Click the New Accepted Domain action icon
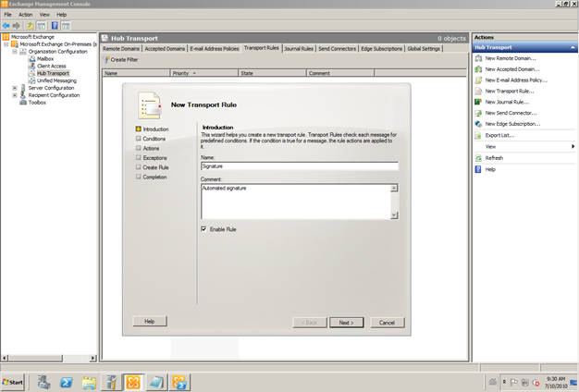 pyautogui.click(x=478, y=69)
